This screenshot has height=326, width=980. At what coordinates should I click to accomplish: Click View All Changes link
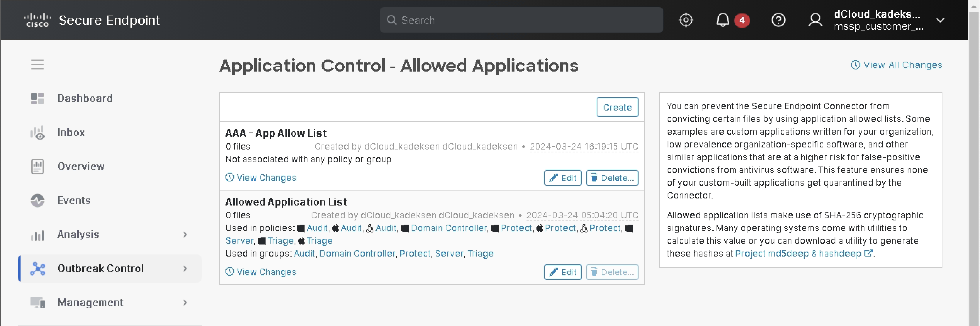[x=897, y=65]
